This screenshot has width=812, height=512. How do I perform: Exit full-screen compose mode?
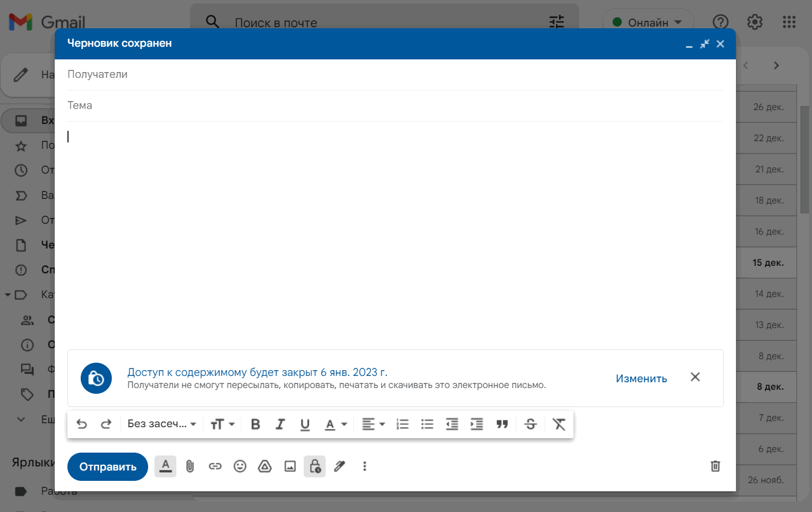[705, 44]
